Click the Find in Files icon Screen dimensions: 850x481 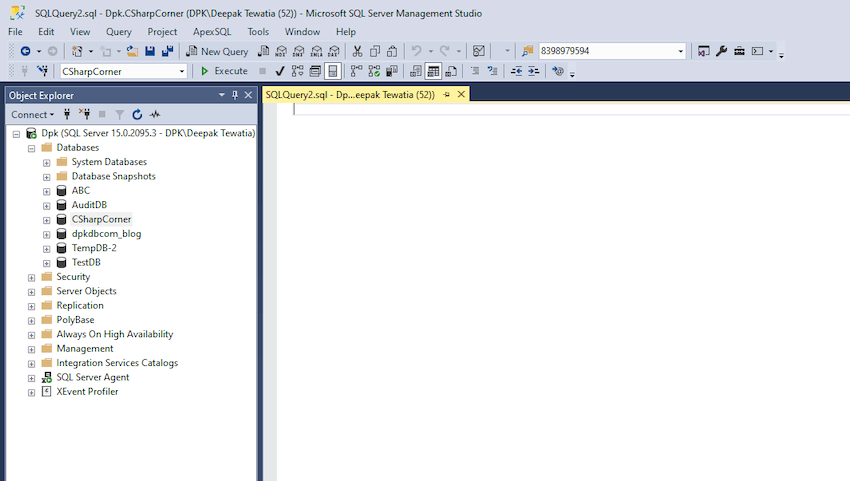point(527,51)
